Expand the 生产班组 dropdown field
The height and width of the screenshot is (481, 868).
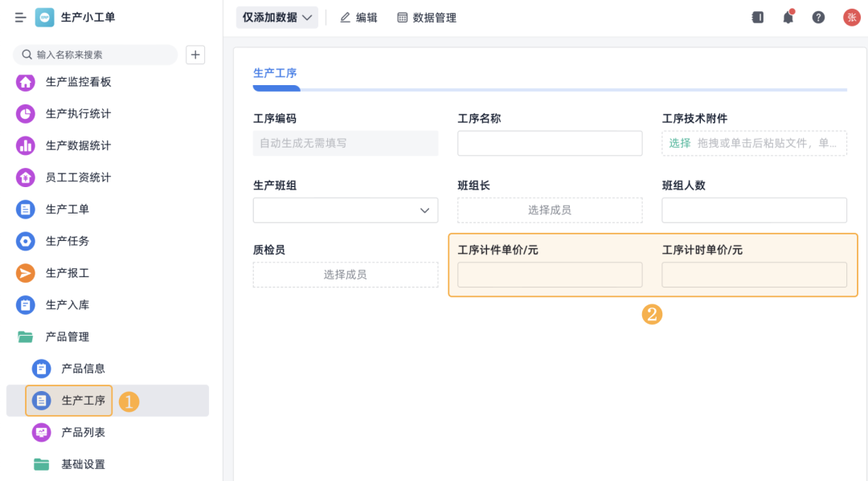pos(346,210)
